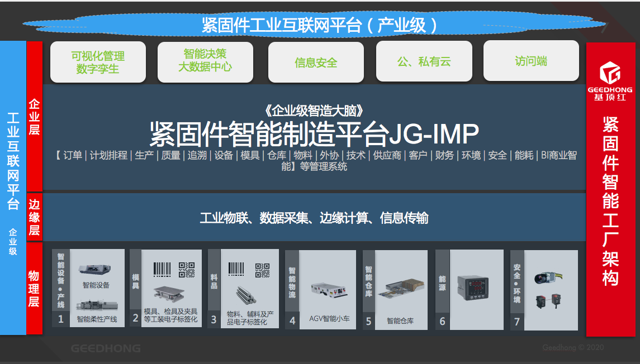Click the number 7 on 安全·环境 card
The width and height of the screenshot is (640, 364).
516,321
